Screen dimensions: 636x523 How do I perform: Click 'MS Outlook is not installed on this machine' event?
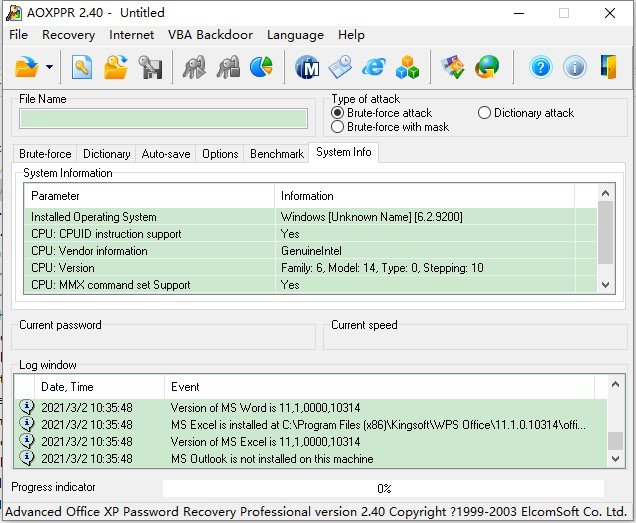272,458
